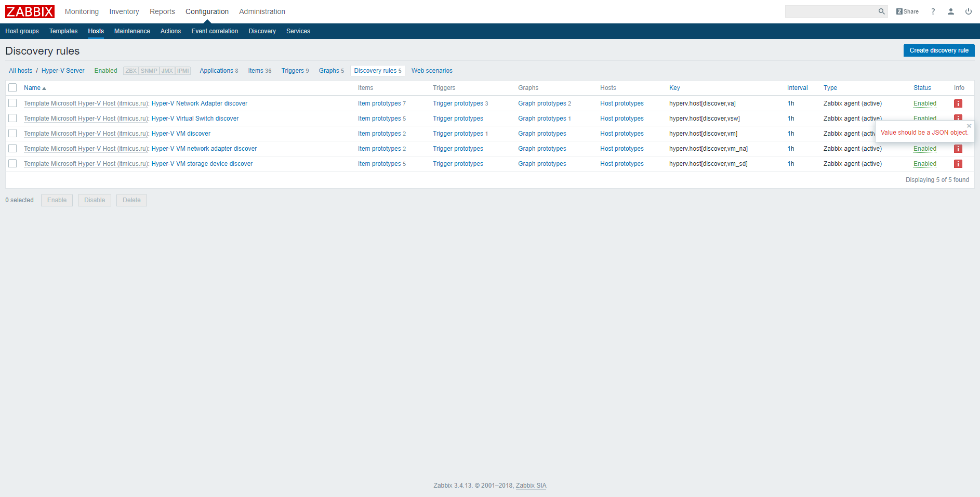Click the info icon on Hyper-V VM network adapter row

pos(958,149)
